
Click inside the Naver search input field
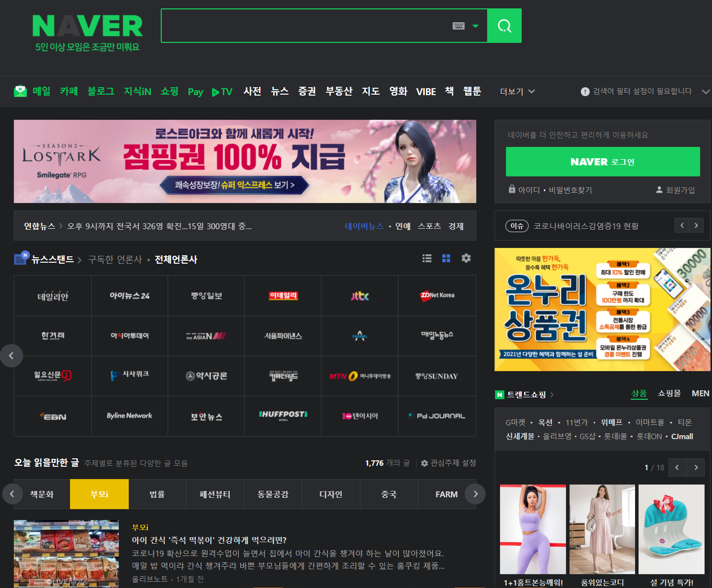click(x=306, y=26)
